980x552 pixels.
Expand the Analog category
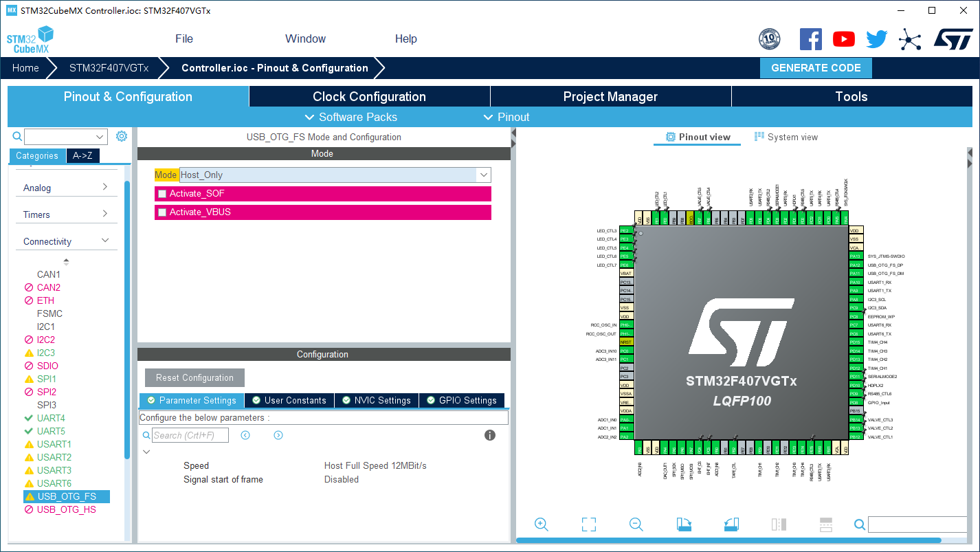(x=67, y=188)
